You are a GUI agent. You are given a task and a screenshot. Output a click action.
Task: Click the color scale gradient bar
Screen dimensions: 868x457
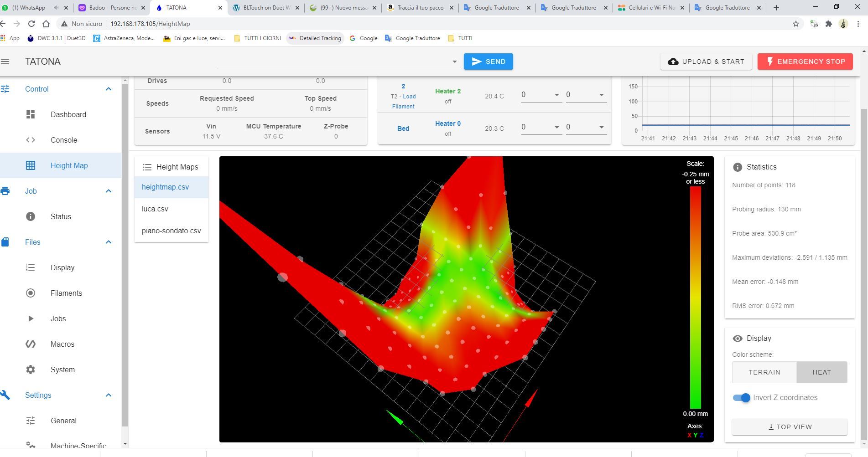tap(695, 298)
